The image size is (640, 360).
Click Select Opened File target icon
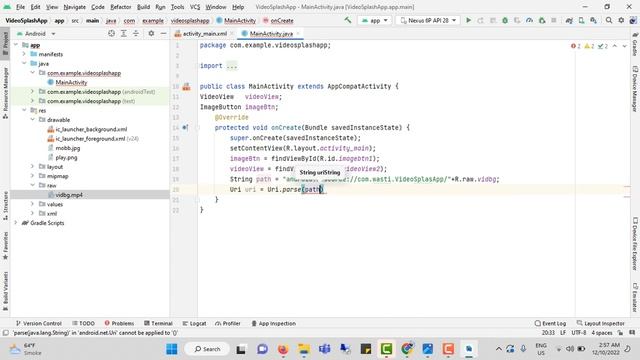tap(111, 33)
